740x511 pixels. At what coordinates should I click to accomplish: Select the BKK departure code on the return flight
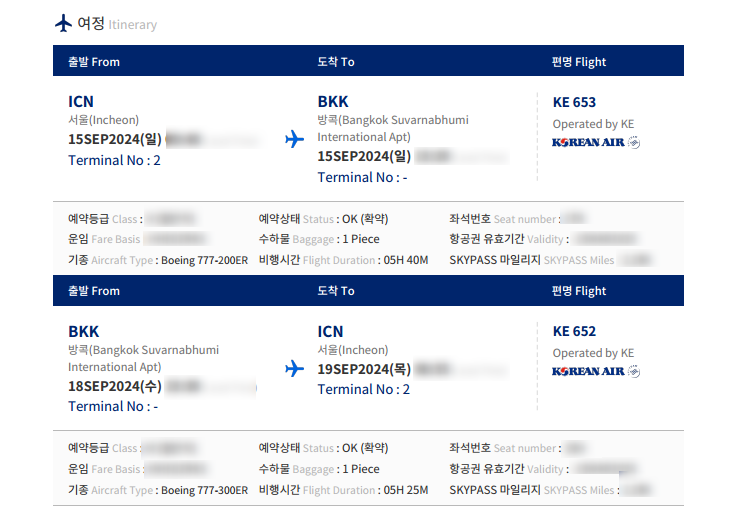(84, 331)
